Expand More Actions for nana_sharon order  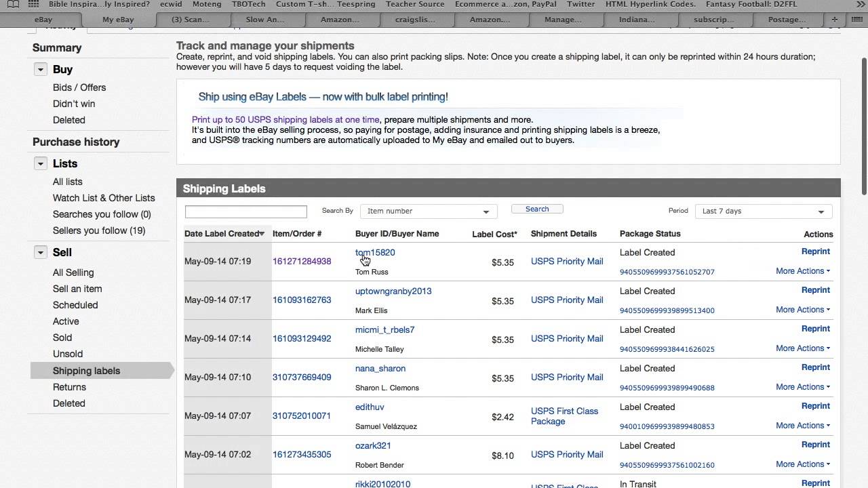(x=803, y=387)
